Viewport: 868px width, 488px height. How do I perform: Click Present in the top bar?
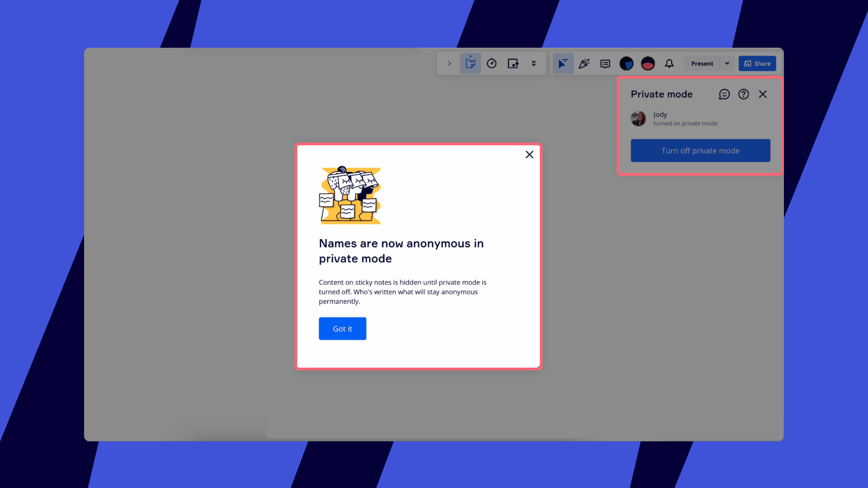point(701,63)
